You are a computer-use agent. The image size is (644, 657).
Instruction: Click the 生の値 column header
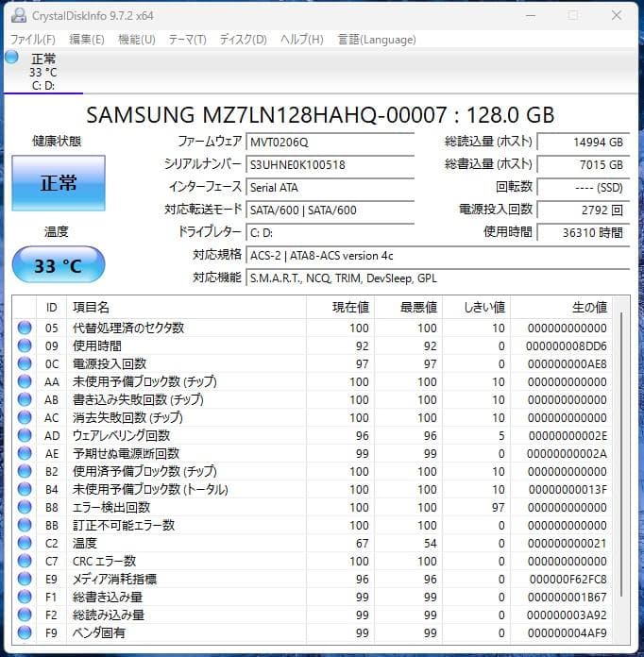(561, 307)
